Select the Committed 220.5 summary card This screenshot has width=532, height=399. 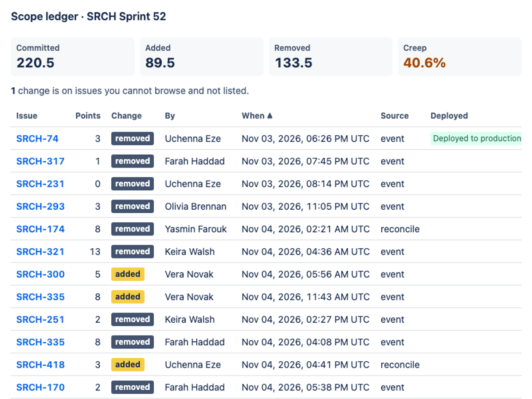click(73, 57)
